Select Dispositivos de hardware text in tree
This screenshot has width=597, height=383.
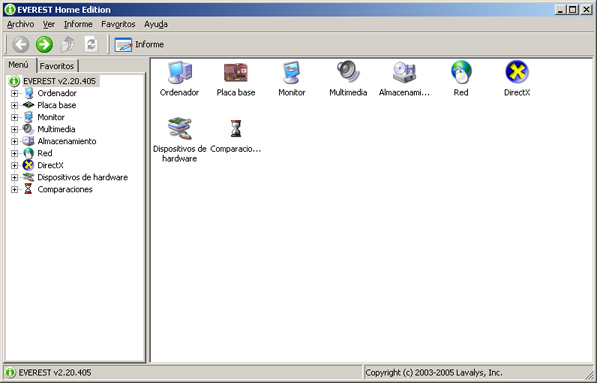click(83, 177)
